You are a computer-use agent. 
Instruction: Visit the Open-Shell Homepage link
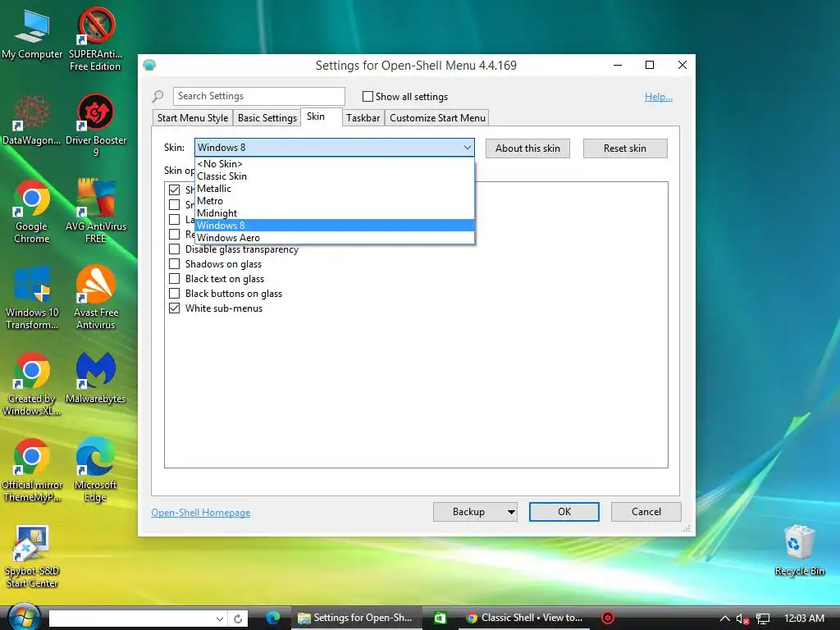[x=201, y=513]
